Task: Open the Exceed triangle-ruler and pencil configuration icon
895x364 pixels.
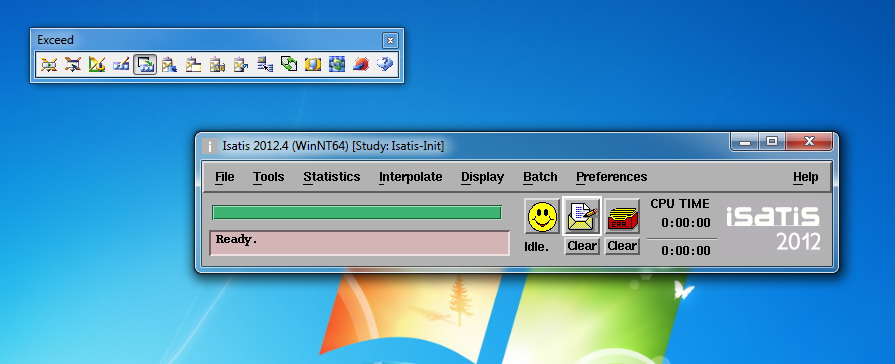Action: coord(96,64)
